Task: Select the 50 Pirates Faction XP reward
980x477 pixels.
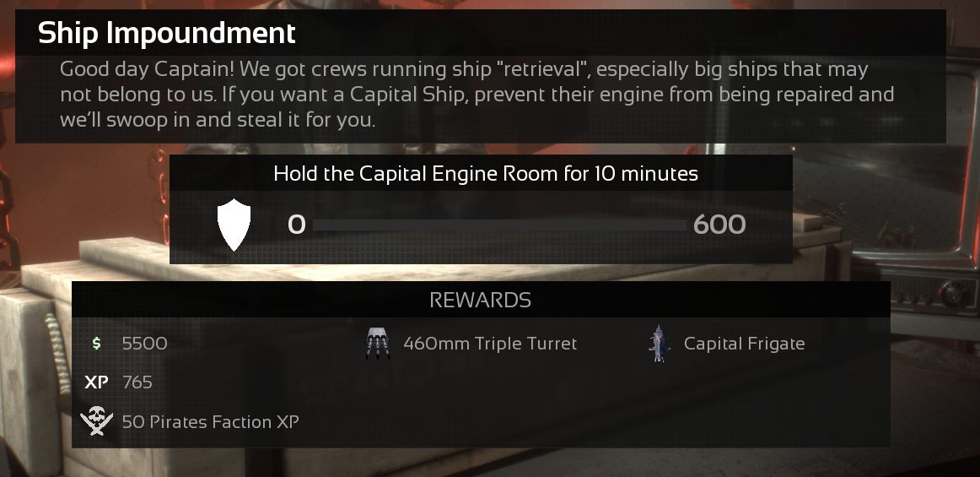Action: click(x=211, y=421)
